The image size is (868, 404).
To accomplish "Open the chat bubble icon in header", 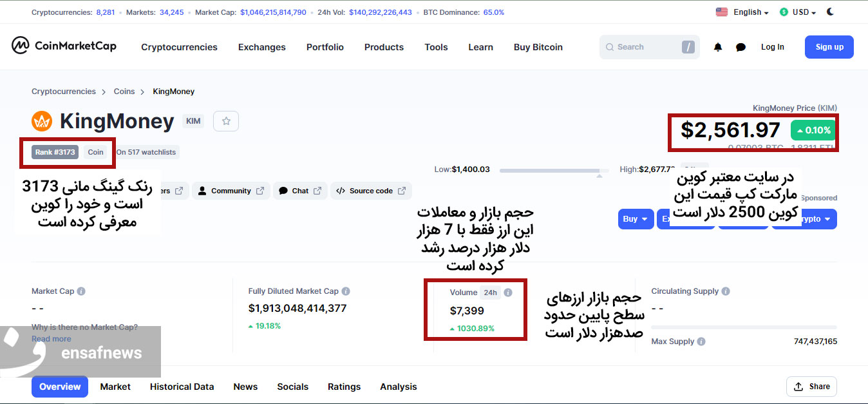I will tap(741, 47).
